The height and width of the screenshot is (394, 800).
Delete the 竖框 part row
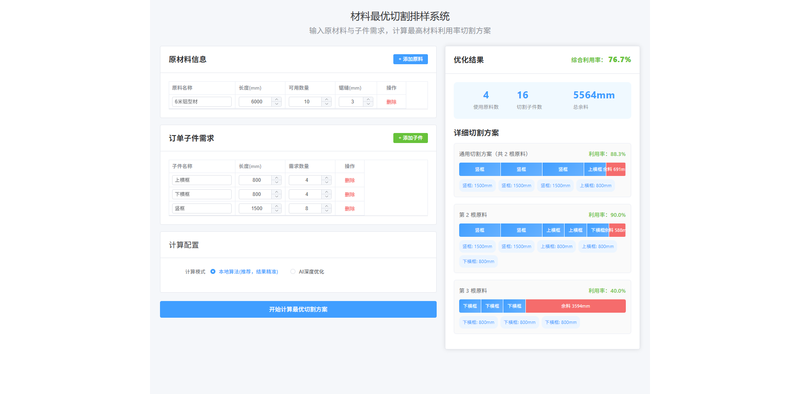click(349, 209)
